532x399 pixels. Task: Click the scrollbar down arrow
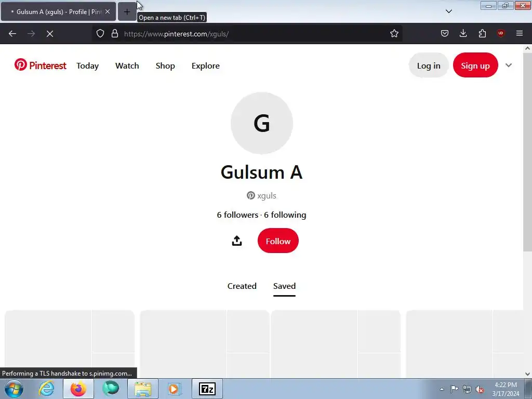[x=527, y=374]
